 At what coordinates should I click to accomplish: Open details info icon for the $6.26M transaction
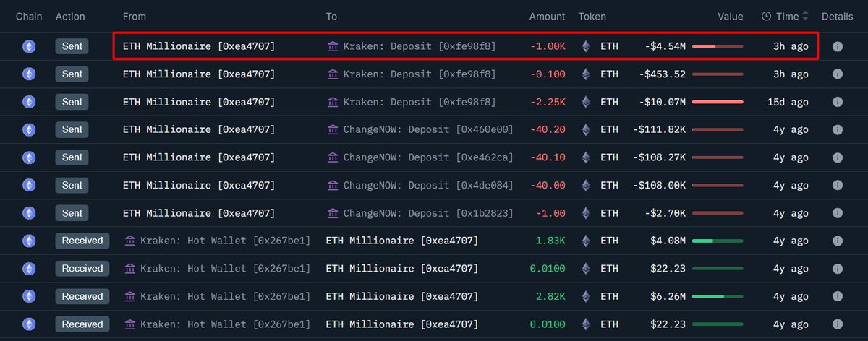click(x=837, y=296)
